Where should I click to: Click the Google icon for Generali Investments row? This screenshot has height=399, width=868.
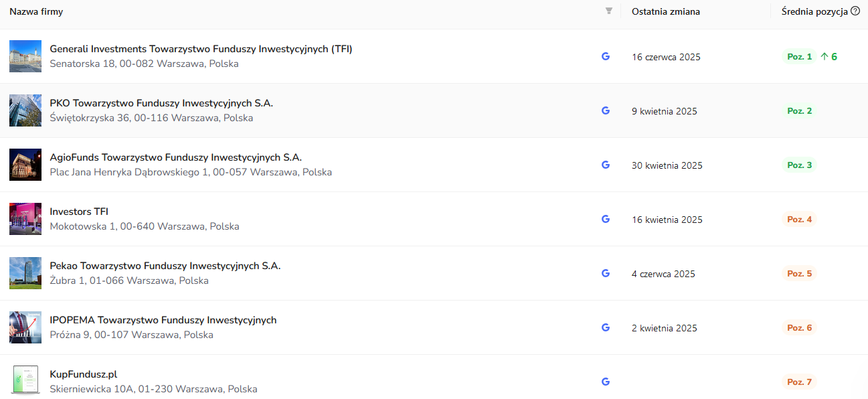click(606, 57)
